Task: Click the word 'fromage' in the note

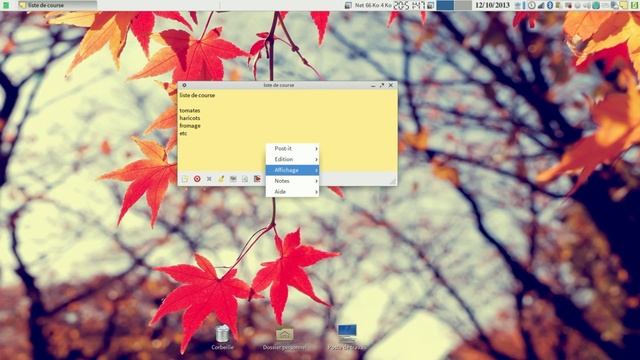Action: click(x=190, y=126)
